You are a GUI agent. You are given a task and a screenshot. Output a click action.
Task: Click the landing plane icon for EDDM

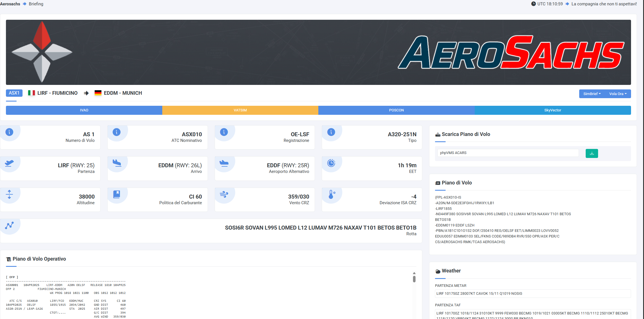click(117, 163)
